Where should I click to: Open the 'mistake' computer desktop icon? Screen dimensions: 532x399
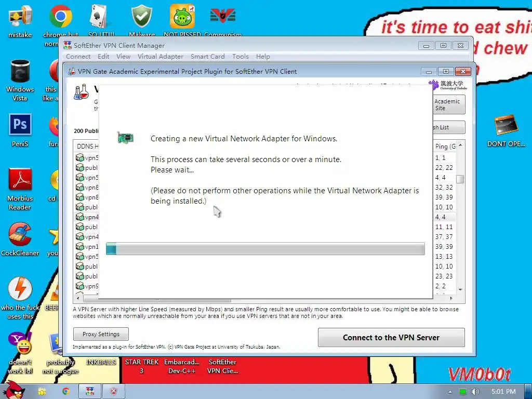point(20,17)
